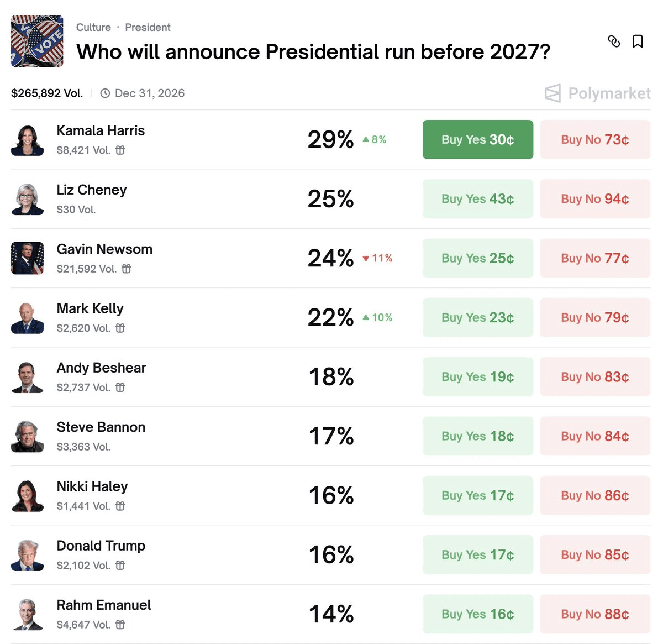
Task: Click the copy link icon
Action: [x=614, y=41]
